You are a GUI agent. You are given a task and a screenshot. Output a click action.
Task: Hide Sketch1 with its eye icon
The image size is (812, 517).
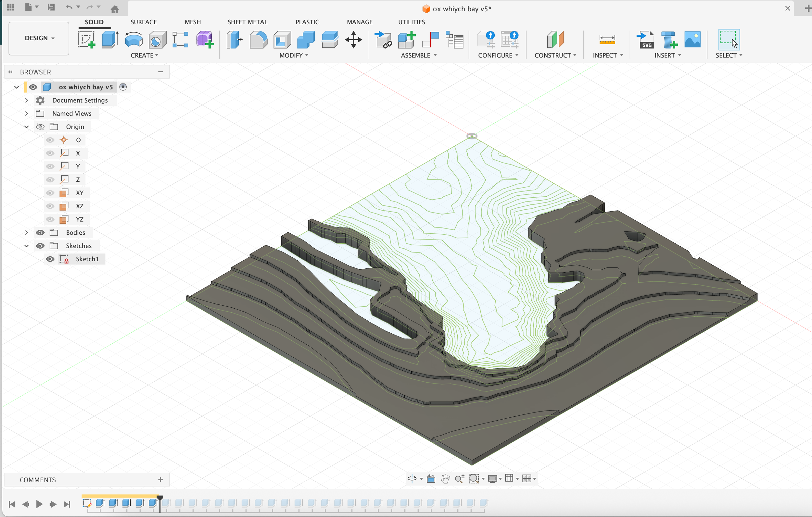50,259
